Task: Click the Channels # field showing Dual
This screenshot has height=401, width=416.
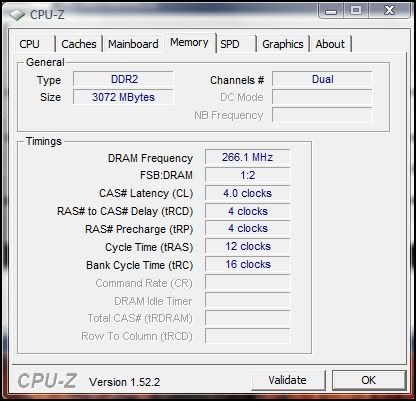Action: click(322, 79)
